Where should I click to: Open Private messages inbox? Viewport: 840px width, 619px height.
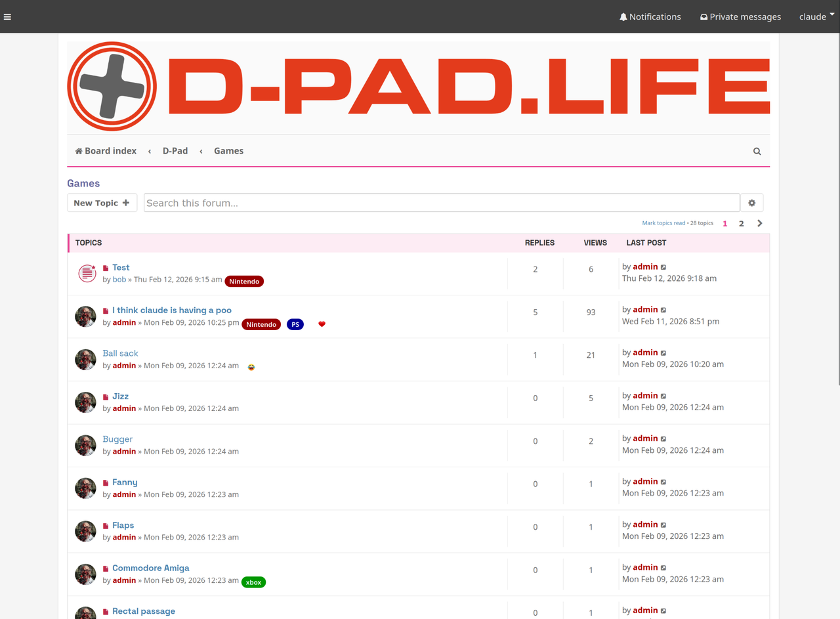click(740, 16)
